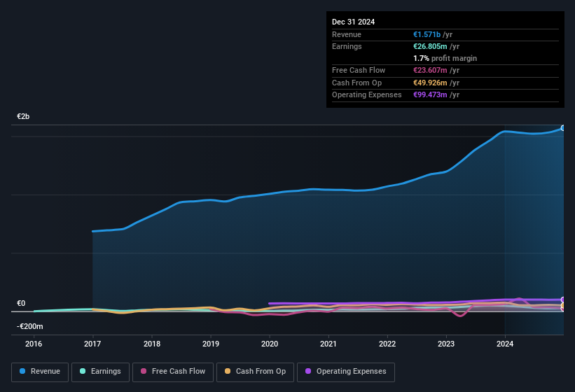Click the Earnings row label in tooltip
The width and height of the screenshot is (575, 392).
point(347,46)
